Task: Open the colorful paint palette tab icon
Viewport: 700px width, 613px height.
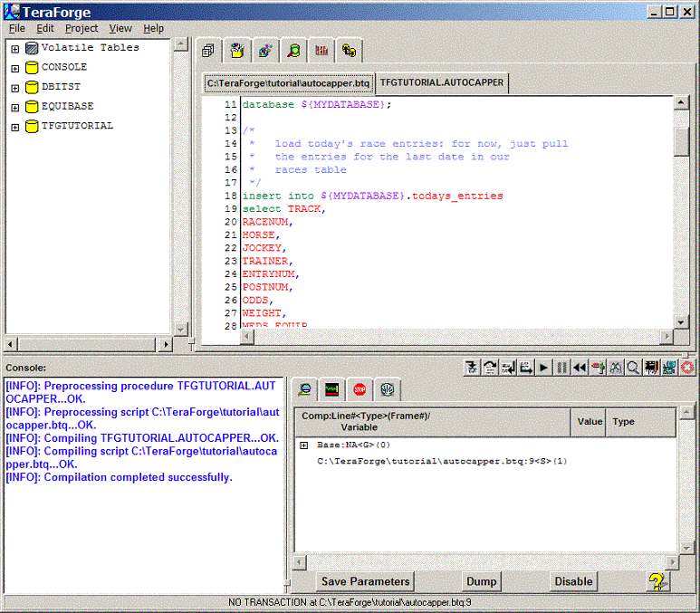Action: (x=265, y=51)
